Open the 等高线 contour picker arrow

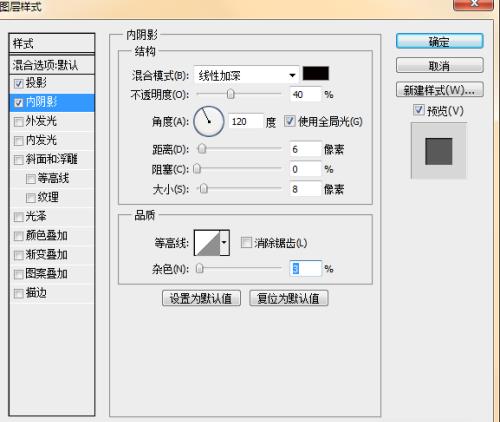224,243
